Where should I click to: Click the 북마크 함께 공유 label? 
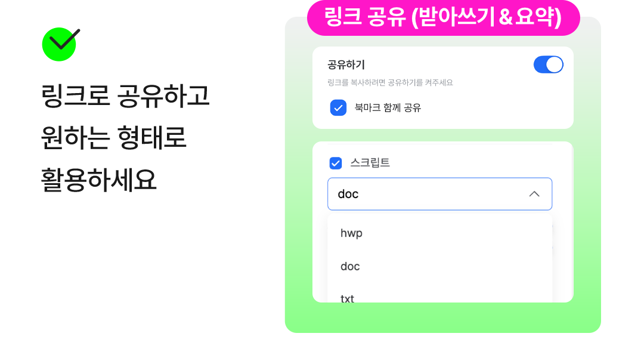coord(388,108)
